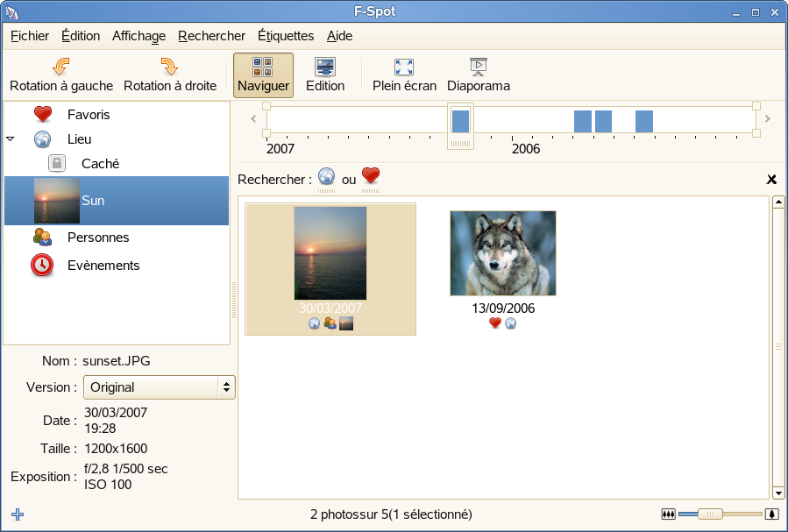Screen dimensions: 788x532
Task: Click the heart icon under the wolf photo
Action: (x=495, y=323)
